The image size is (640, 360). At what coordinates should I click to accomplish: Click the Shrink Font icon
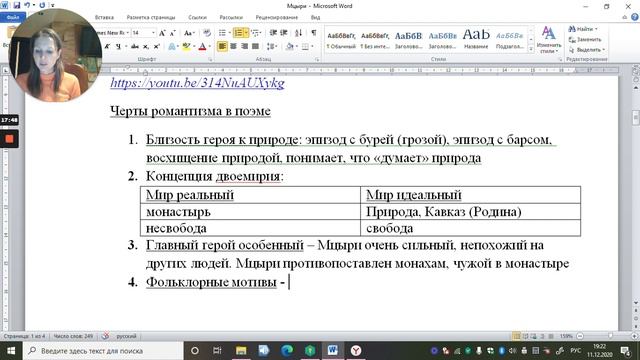tap(172, 33)
